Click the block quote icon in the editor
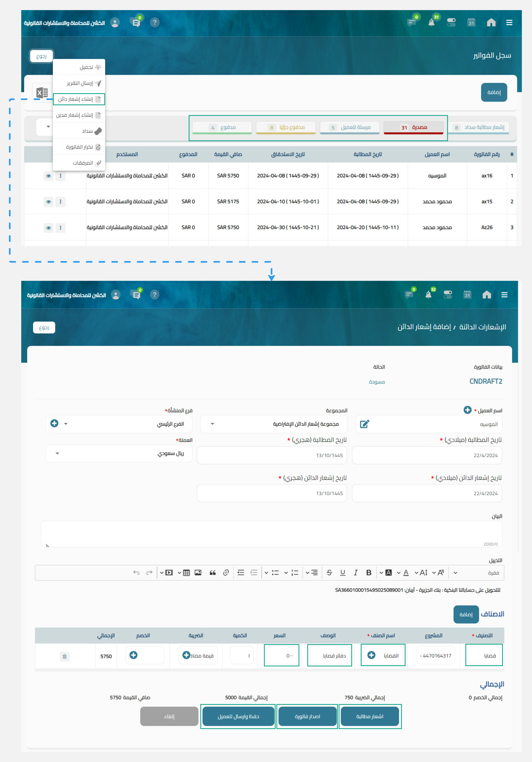532x762 pixels. pos(212,572)
